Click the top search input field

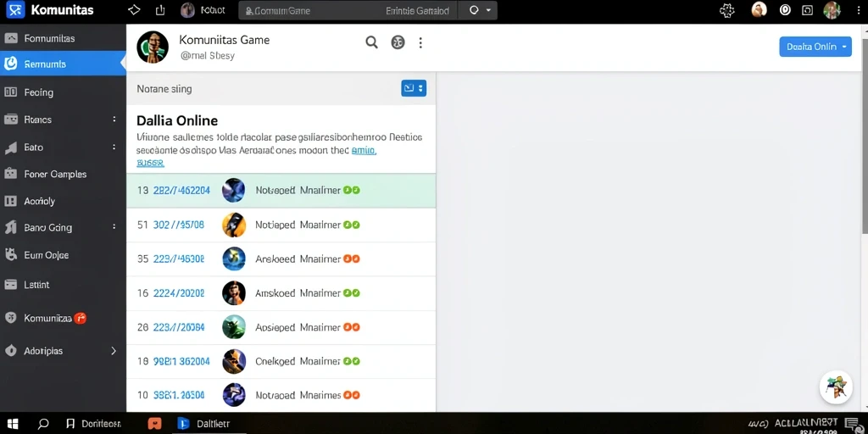[x=348, y=10]
